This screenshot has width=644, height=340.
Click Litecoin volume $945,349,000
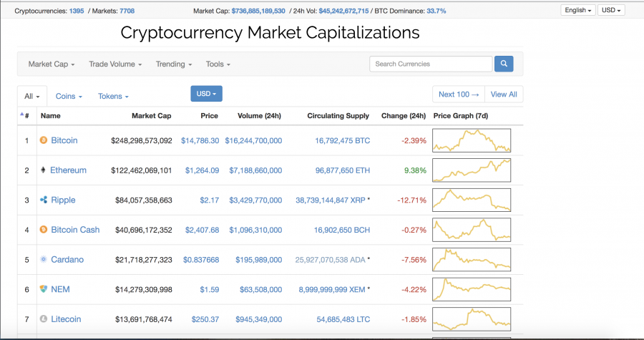point(259,319)
